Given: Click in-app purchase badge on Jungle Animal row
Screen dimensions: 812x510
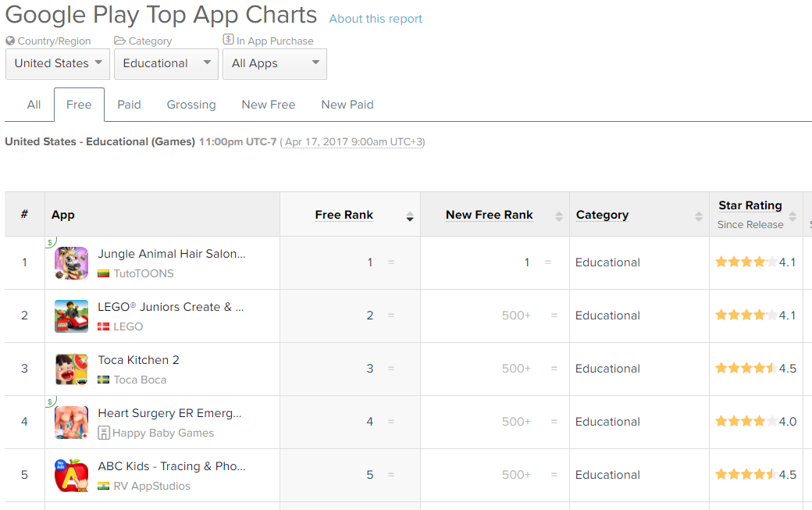Looking at the screenshot, I should (50, 242).
